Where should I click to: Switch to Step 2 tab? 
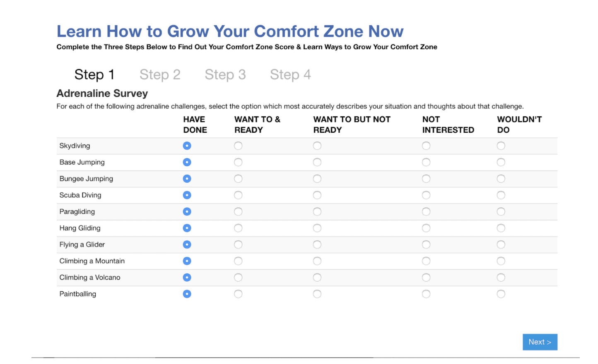[160, 74]
